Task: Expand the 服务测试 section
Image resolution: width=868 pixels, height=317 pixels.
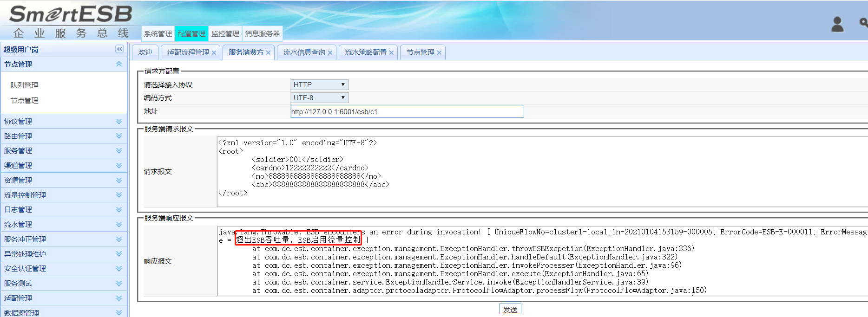Action: pyautogui.click(x=119, y=284)
